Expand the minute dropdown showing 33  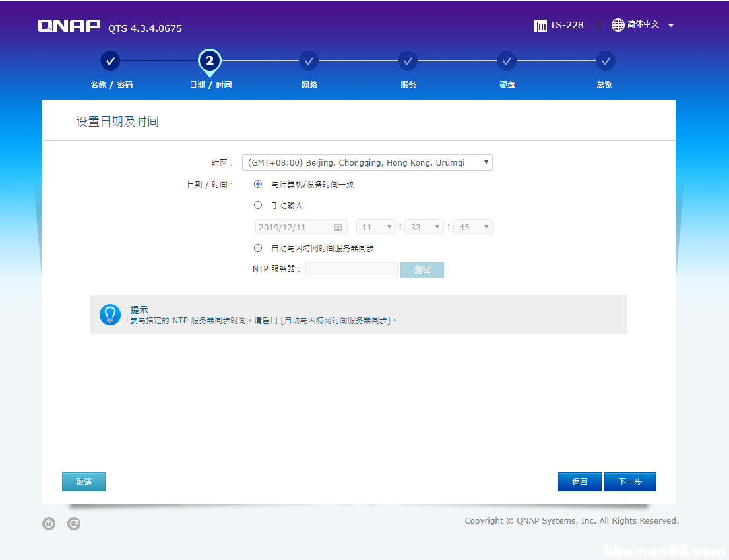pyautogui.click(x=424, y=227)
